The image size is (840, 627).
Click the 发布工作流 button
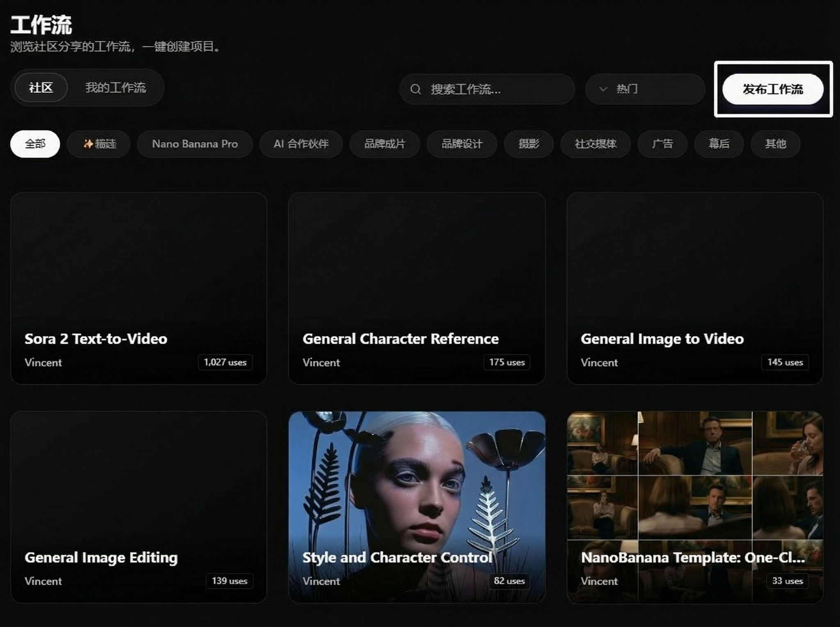[772, 89]
